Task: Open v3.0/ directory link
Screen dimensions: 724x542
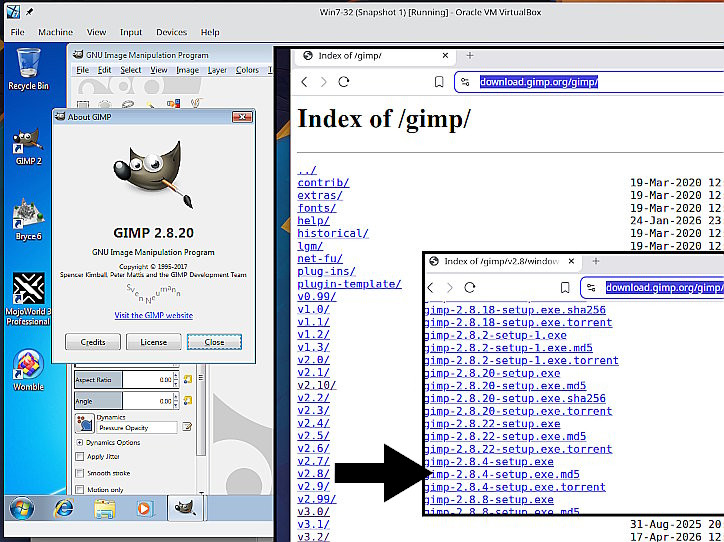Action: pyautogui.click(x=314, y=512)
